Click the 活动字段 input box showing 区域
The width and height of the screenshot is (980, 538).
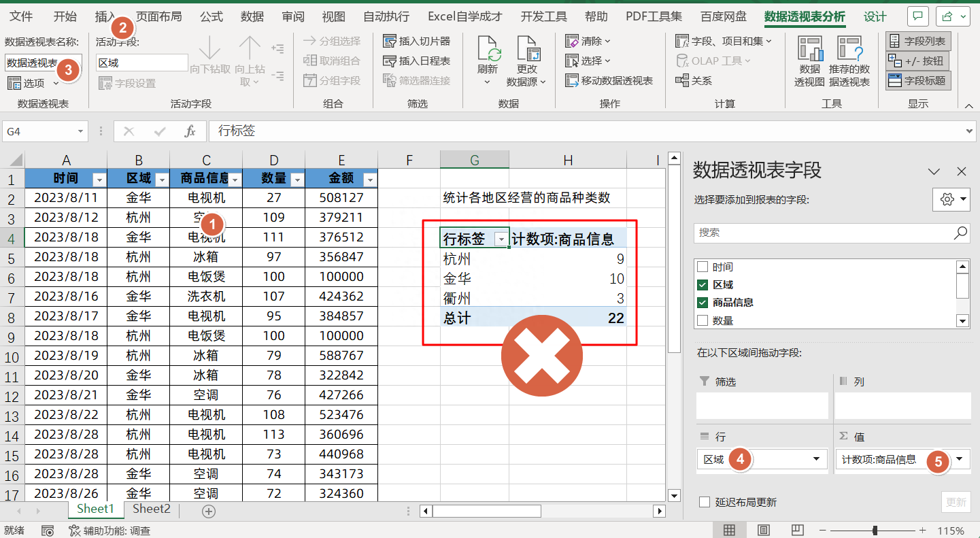(x=141, y=63)
